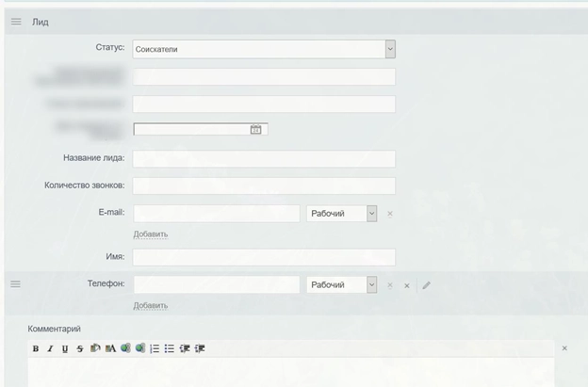
Task: Expand Телефон type Рабочий dropdown
Action: [x=371, y=284]
